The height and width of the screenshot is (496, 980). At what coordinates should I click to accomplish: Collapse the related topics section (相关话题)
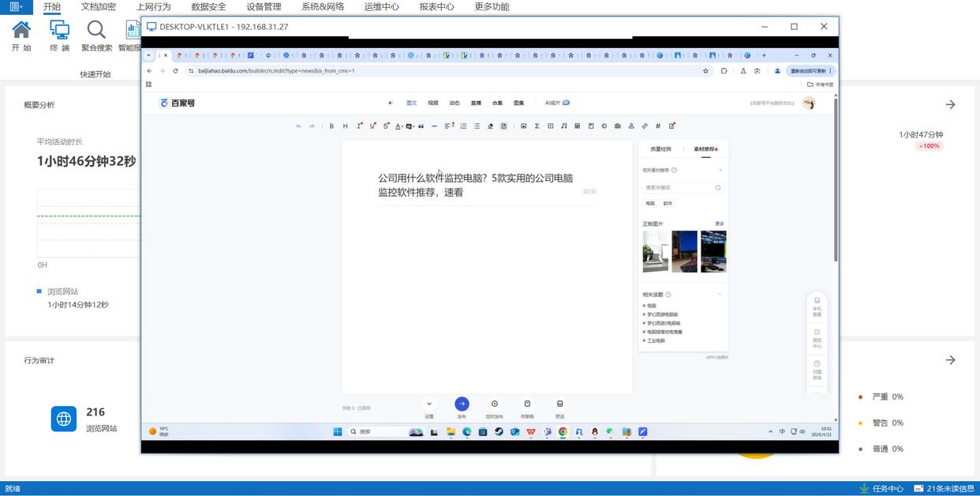click(x=720, y=295)
